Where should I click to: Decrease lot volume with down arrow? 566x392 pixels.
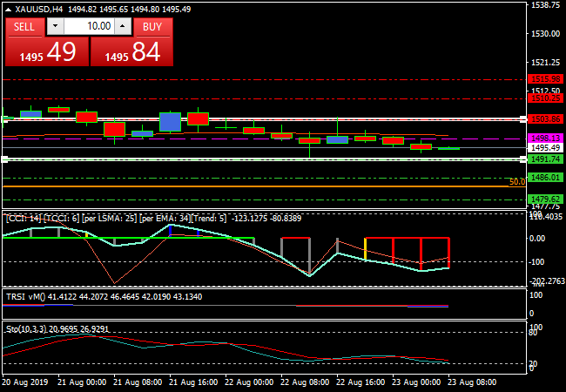(x=54, y=27)
